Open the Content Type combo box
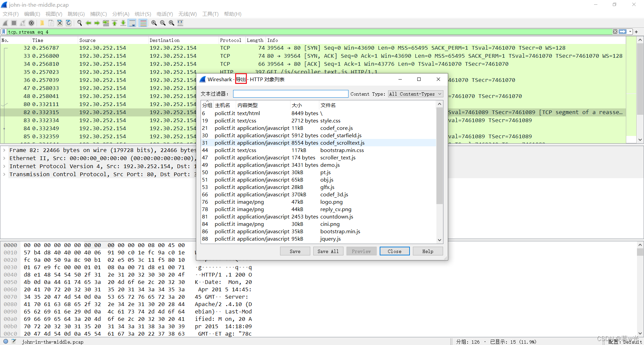The height and width of the screenshot is (345, 644). pos(416,94)
